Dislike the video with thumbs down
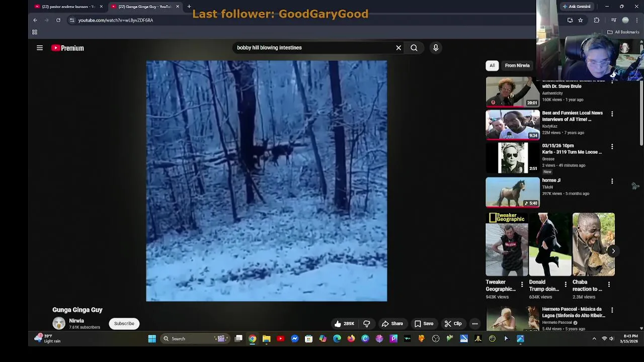The height and width of the screenshot is (362, 644). pos(367,324)
